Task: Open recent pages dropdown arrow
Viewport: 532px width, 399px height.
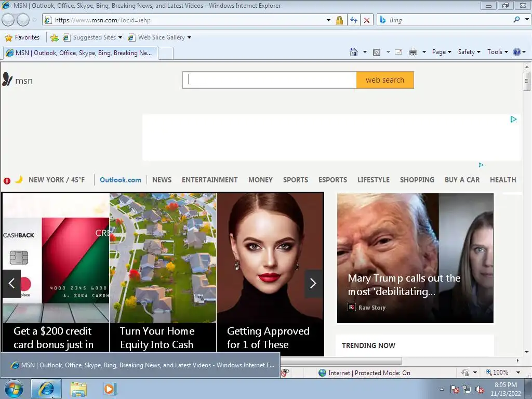Action: [x=34, y=20]
